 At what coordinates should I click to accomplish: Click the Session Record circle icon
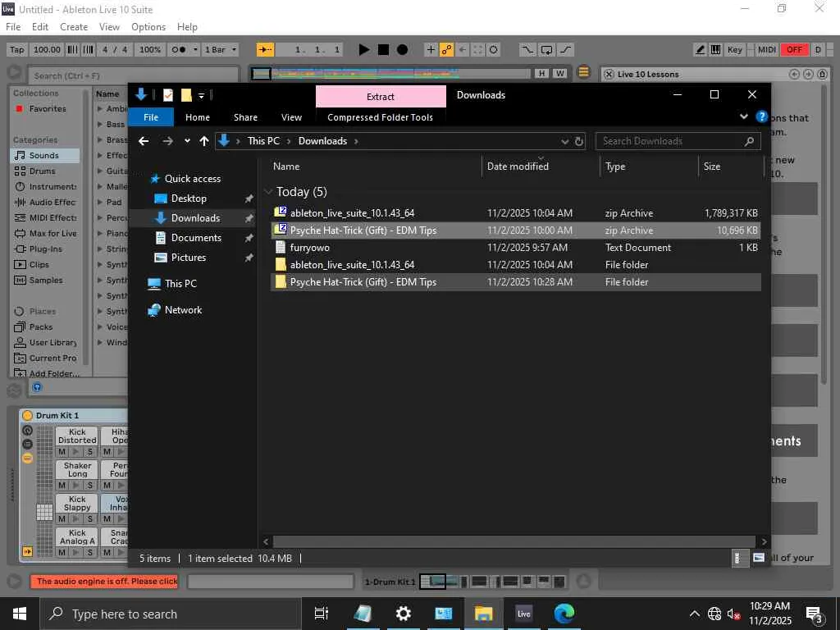point(493,50)
